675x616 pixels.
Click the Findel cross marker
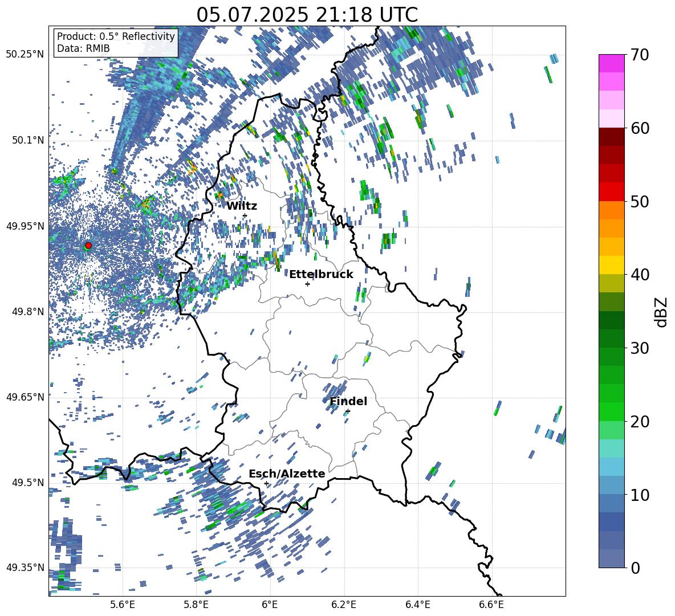(348, 411)
